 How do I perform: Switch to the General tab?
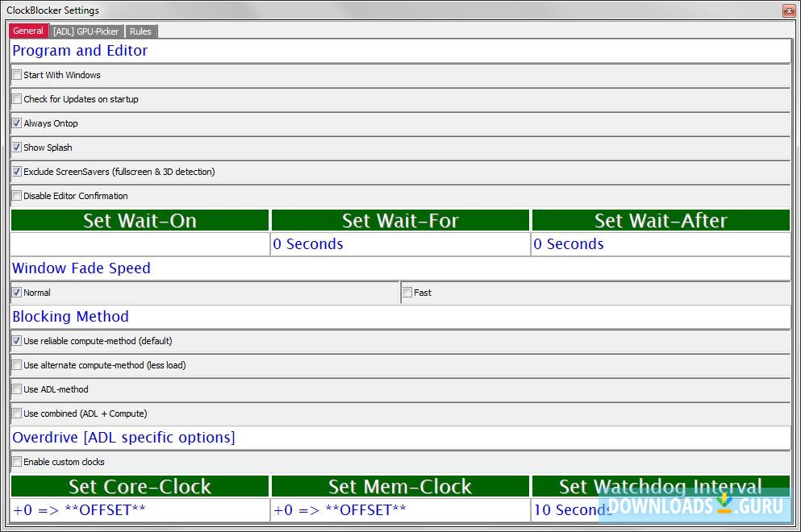(28, 31)
